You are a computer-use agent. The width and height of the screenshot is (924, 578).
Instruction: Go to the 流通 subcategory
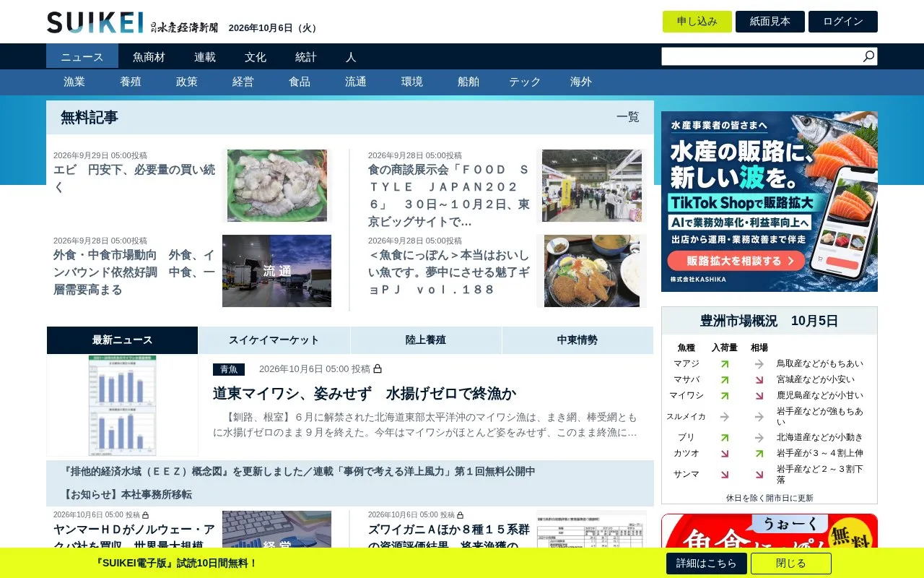(356, 82)
